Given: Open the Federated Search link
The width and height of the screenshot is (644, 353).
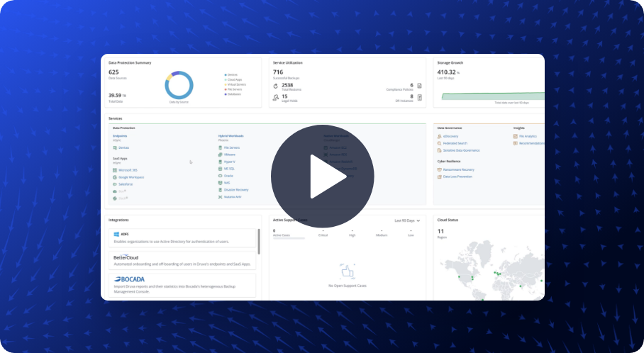Looking at the screenshot, I should (x=457, y=143).
